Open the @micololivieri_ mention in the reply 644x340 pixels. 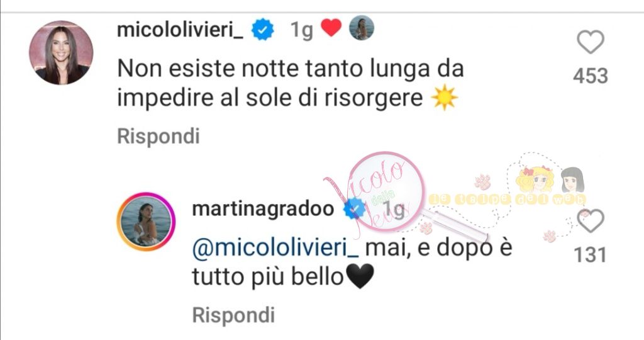point(275,248)
